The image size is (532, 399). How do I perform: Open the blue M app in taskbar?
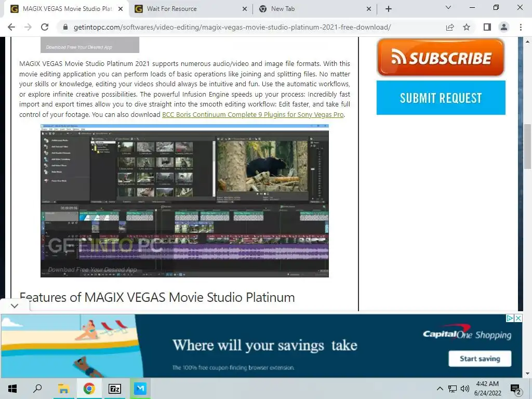point(140,389)
